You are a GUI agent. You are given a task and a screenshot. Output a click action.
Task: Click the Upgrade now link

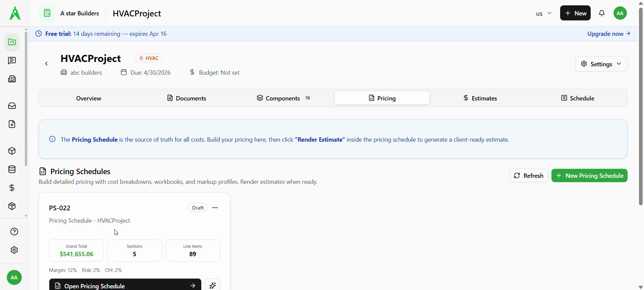[x=609, y=34]
